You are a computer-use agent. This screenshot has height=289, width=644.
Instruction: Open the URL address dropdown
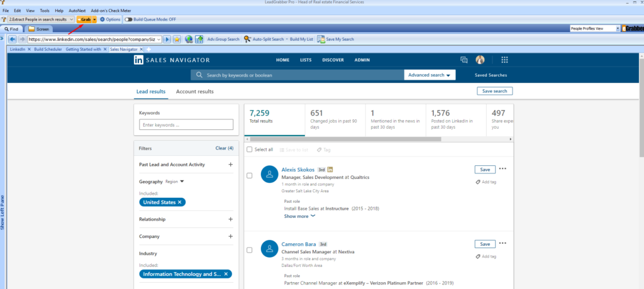click(159, 40)
